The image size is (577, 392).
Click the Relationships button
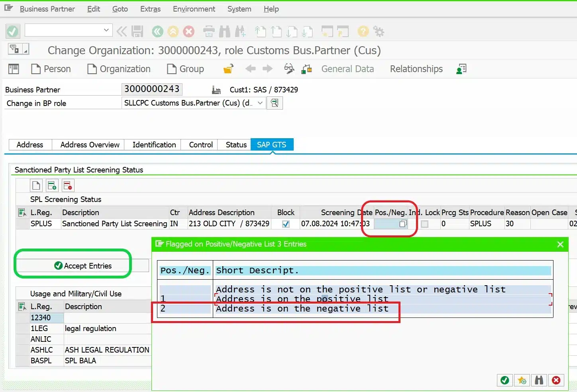416,69
